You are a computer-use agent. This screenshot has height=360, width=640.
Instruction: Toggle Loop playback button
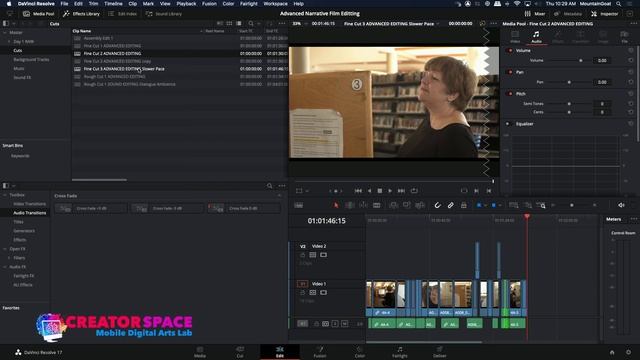click(x=414, y=191)
